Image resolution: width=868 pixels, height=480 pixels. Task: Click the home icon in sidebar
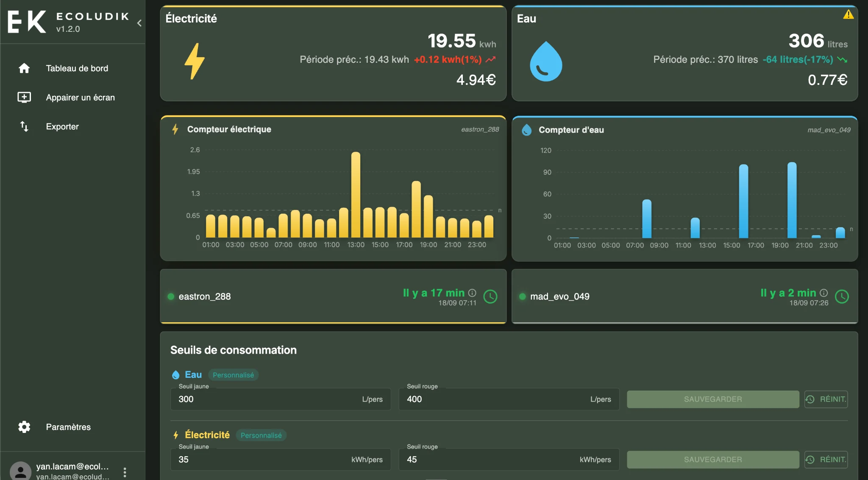(x=24, y=68)
